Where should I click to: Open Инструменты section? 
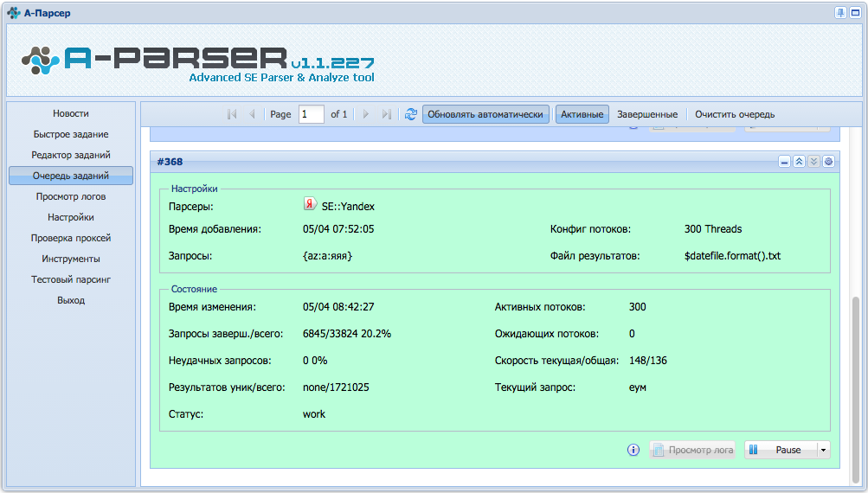click(x=71, y=259)
